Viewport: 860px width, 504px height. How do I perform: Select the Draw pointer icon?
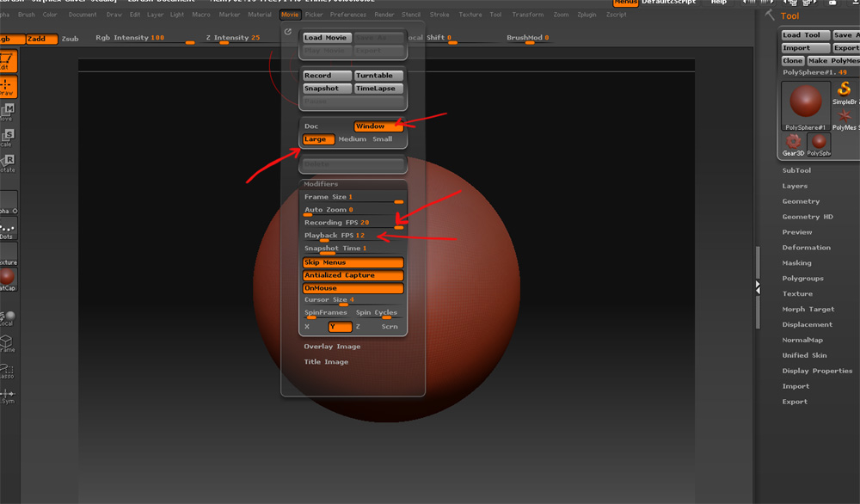[8, 87]
